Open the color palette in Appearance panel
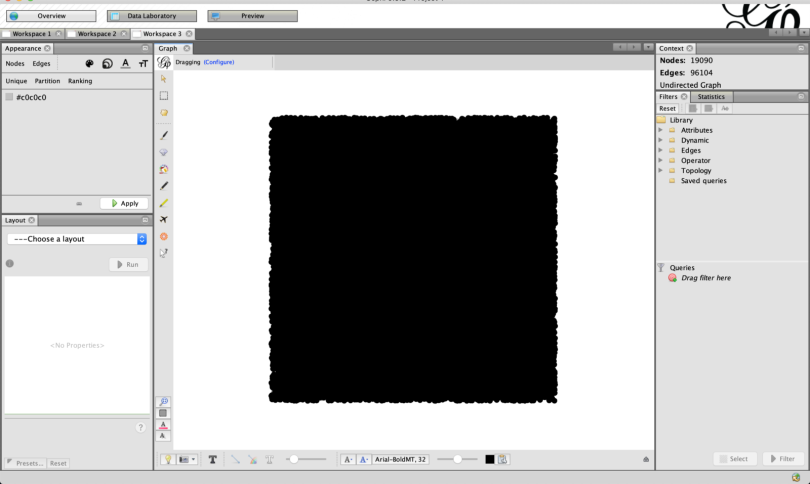 click(x=89, y=64)
